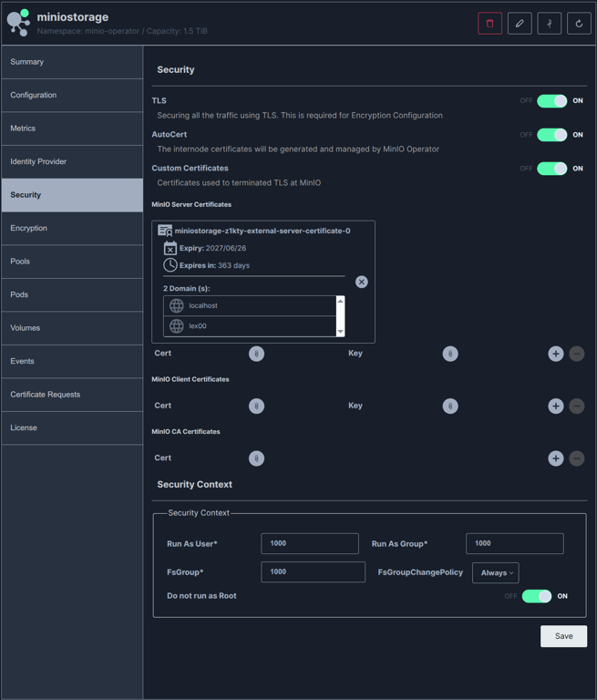
Task: Select the Security sidebar item
Action: click(x=72, y=195)
